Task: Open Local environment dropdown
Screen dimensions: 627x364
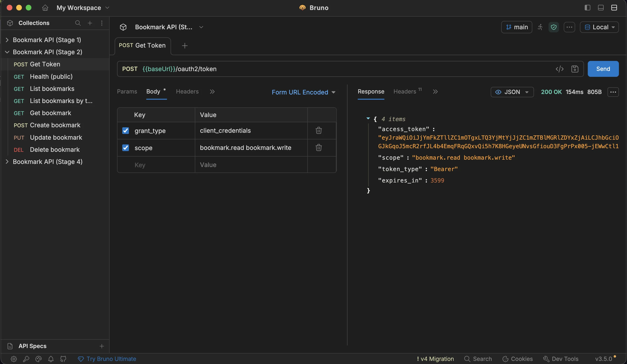Action: click(x=599, y=27)
